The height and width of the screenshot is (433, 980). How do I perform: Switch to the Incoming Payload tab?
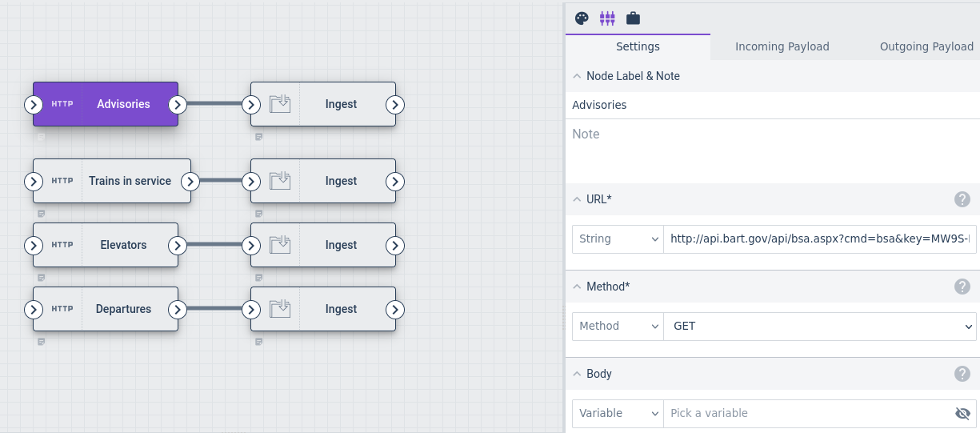[782, 46]
